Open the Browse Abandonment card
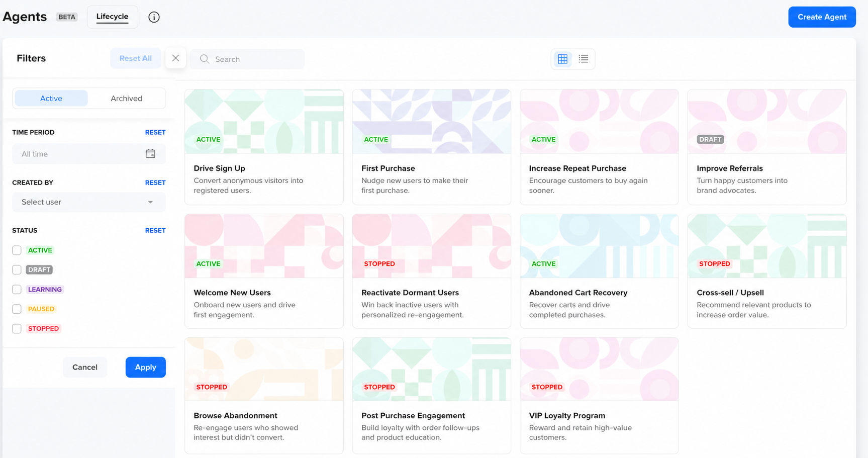This screenshot has height=458, width=868. 264,396
